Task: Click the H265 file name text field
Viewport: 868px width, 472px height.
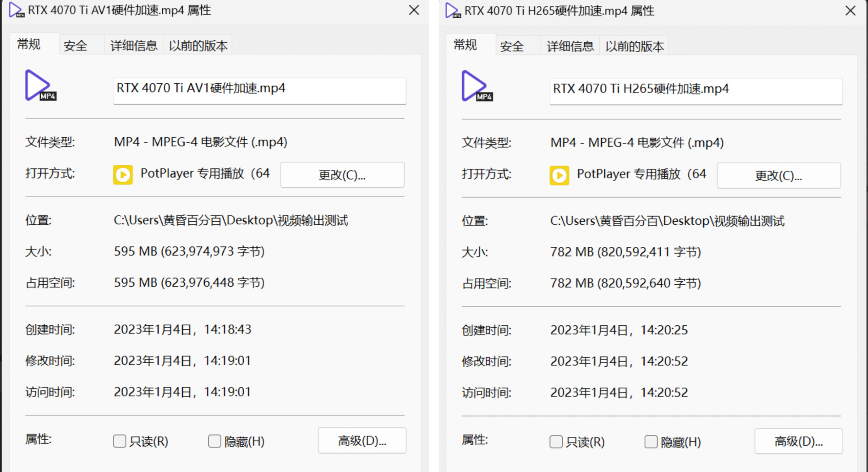Action: point(696,90)
